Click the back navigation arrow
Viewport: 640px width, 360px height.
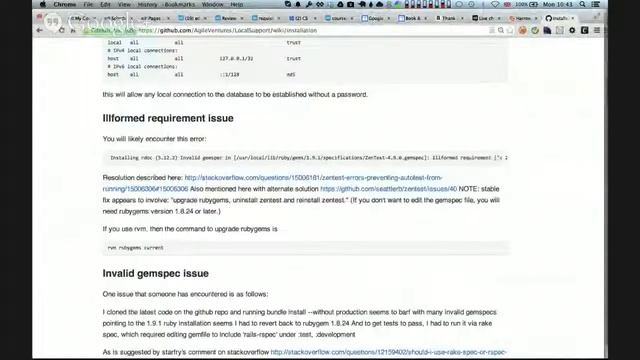40,30
